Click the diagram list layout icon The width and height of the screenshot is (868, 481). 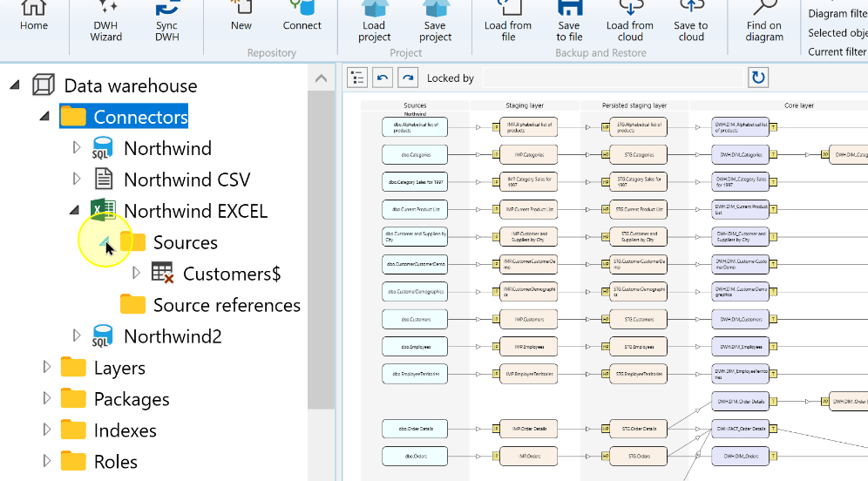(x=357, y=78)
